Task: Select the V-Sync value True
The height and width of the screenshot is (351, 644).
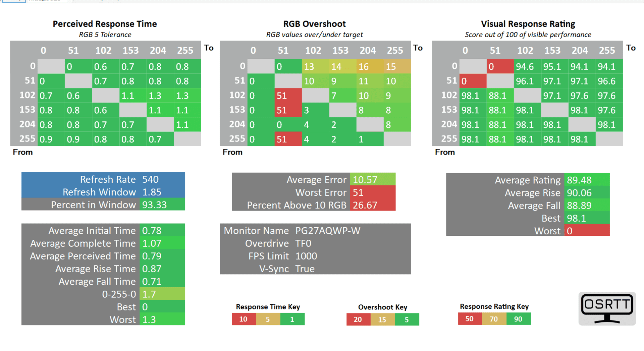Action: click(x=305, y=269)
